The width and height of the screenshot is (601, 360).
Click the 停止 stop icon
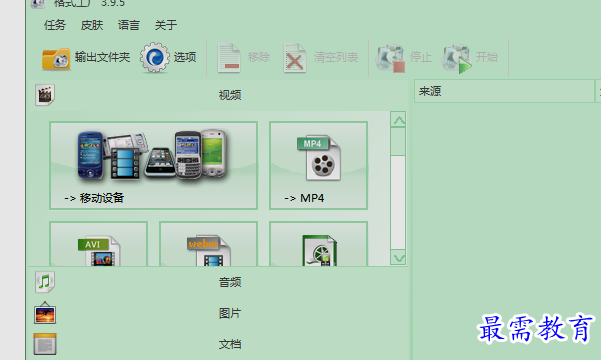coord(390,58)
